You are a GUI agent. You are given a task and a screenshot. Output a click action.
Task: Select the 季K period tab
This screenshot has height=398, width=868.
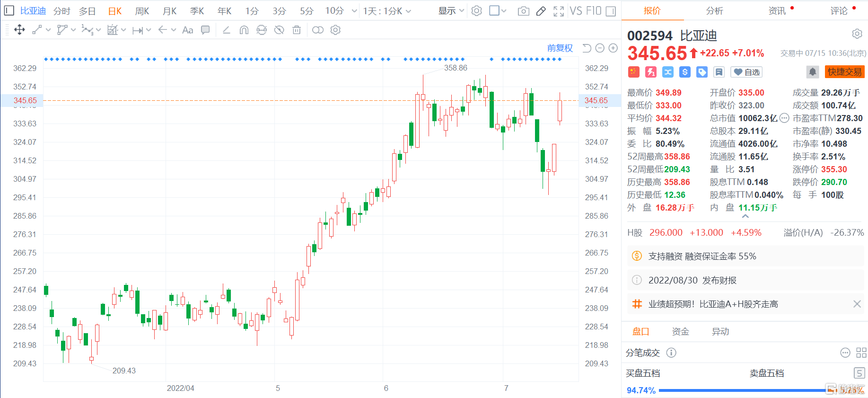click(197, 11)
